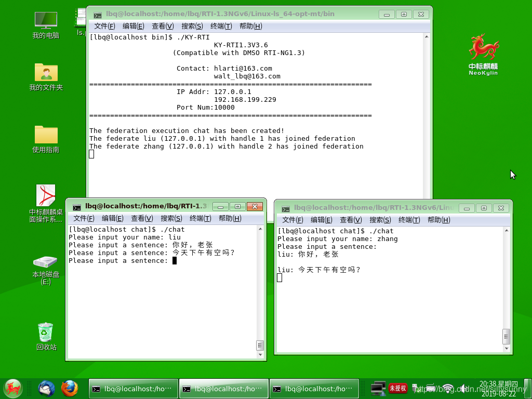Click 'federate zhang' joined line in KY-RTI terminal

(x=227, y=147)
